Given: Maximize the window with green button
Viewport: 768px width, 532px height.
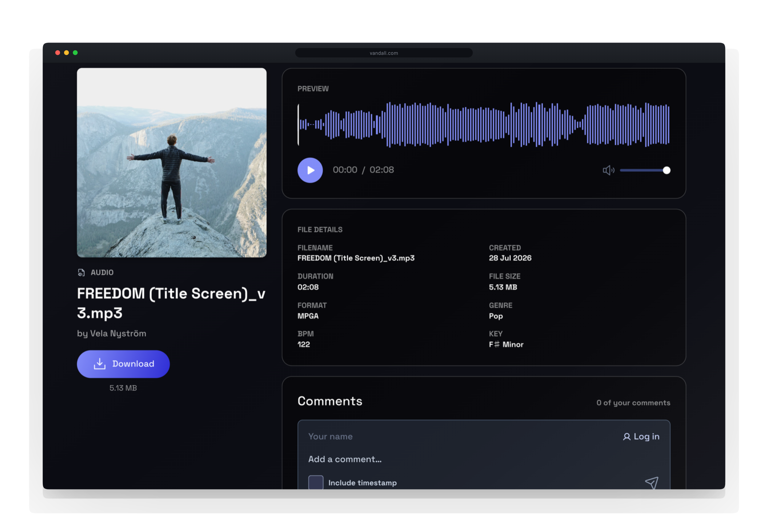Looking at the screenshot, I should point(75,53).
